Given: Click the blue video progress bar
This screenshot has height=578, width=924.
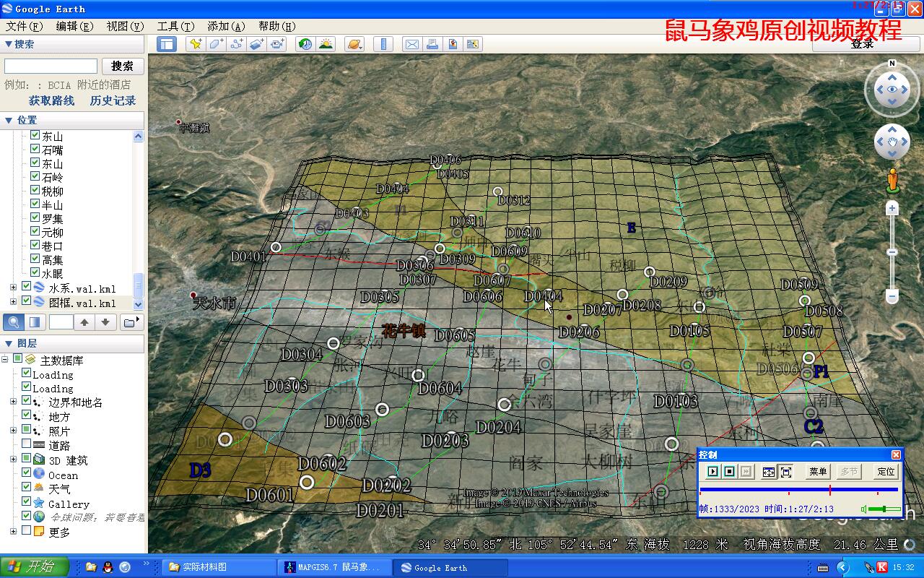Looking at the screenshot, I should (x=799, y=490).
